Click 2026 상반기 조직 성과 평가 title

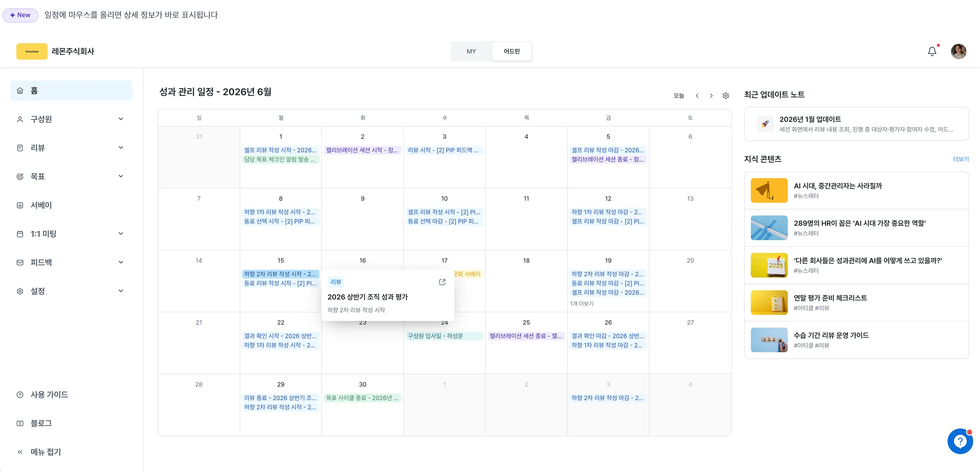[367, 297]
